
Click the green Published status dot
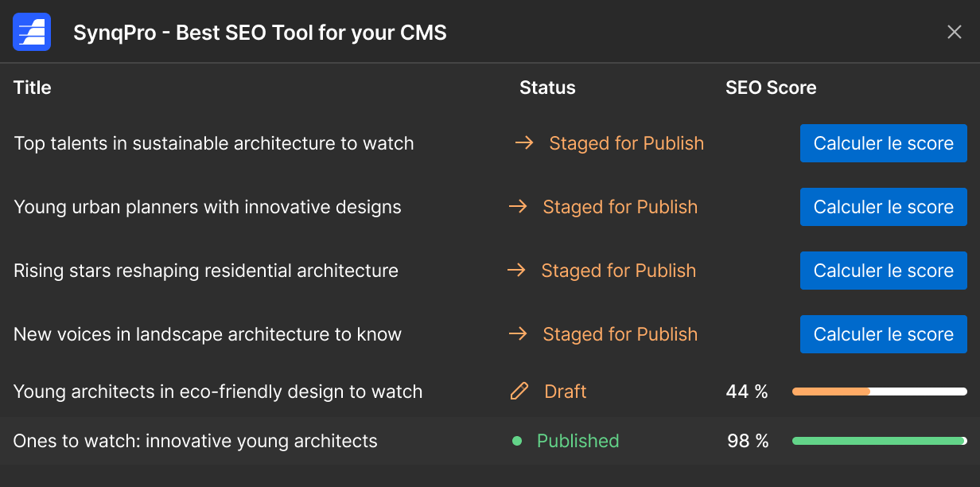(x=517, y=441)
